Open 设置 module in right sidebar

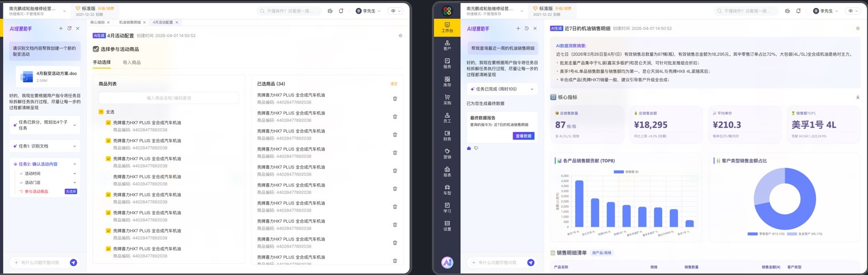click(x=447, y=226)
